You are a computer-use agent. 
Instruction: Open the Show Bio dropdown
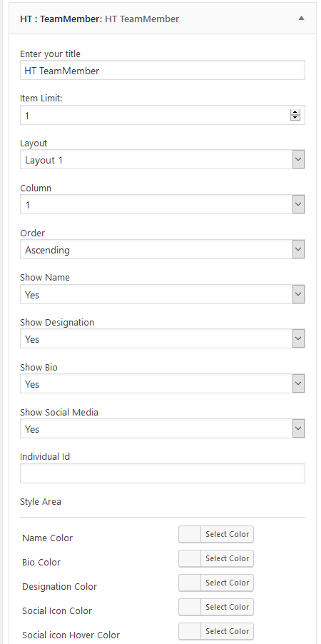(x=163, y=383)
